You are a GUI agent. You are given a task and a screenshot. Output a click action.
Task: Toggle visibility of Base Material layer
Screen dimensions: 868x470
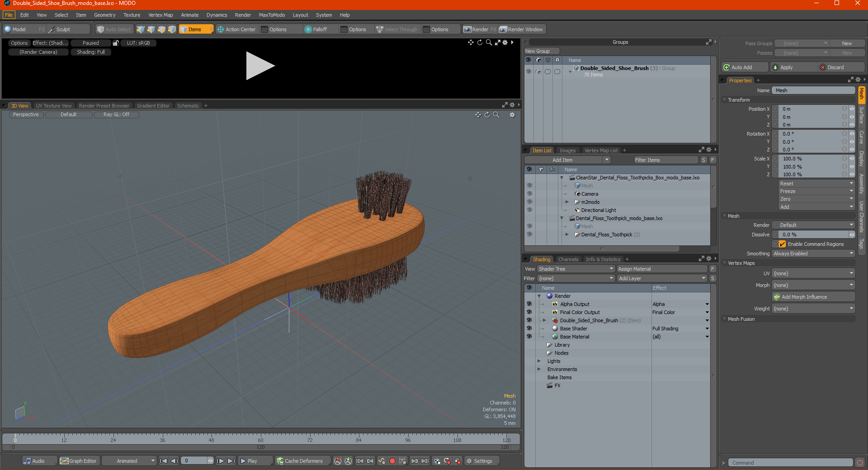click(x=529, y=337)
